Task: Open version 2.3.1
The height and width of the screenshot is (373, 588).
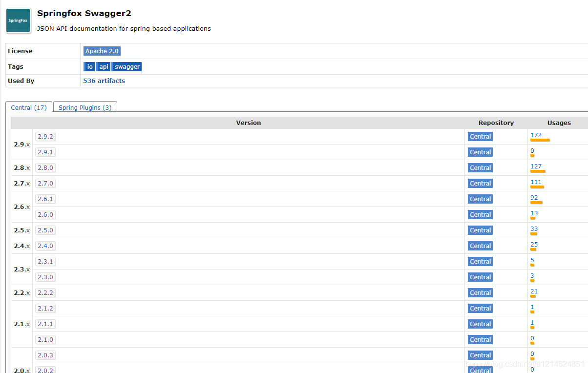Action: coord(45,262)
